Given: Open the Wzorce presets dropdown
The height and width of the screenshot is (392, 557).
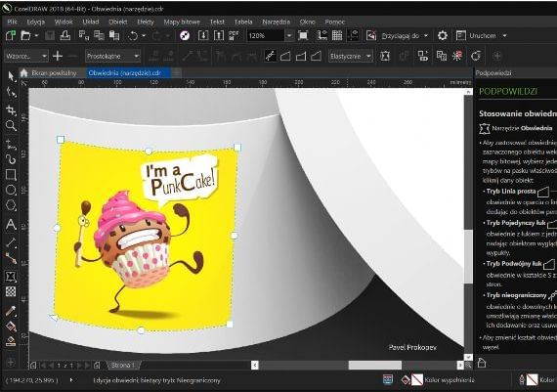Looking at the screenshot, I should (26, 56).
